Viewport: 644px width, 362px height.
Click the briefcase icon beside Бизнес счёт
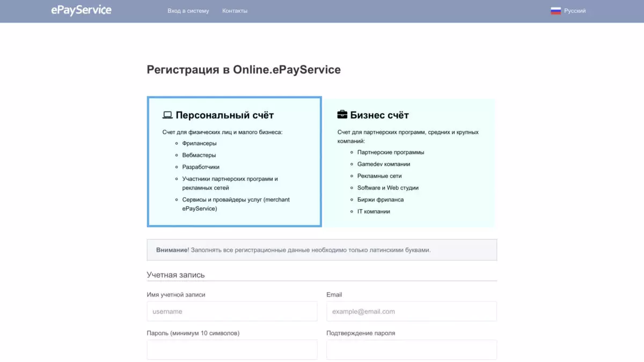(342, 115)
